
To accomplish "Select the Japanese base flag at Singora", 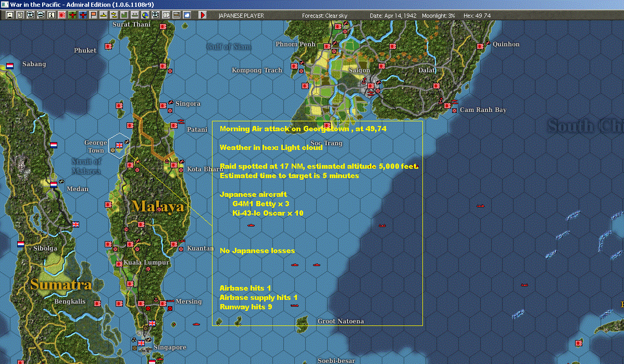I will point(163,105).
